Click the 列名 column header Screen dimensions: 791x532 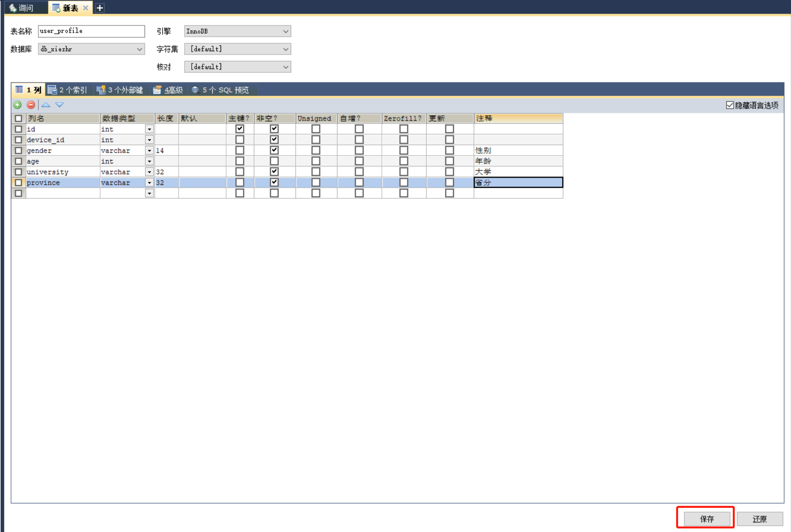(x=63, y=118)
